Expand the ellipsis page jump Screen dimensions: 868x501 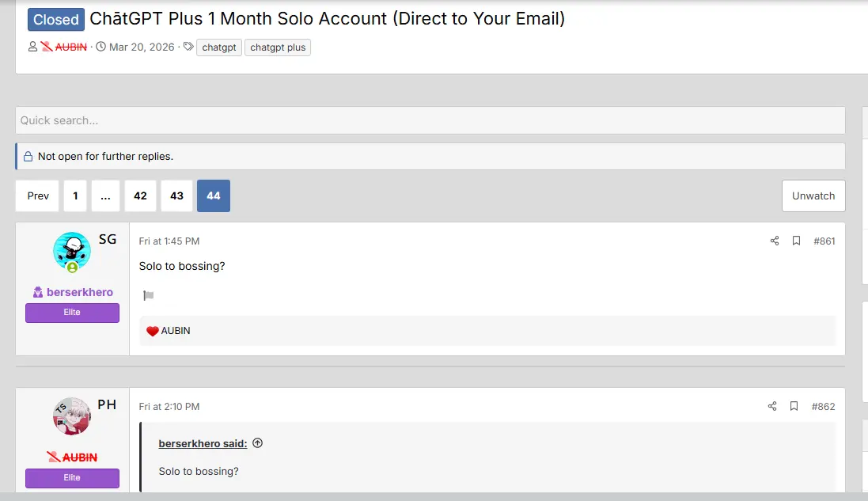(x=105, y=195)
